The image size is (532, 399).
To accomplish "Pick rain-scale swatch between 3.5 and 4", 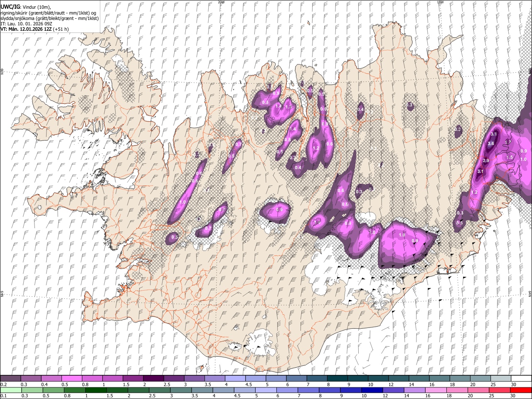I will [202, 390].
